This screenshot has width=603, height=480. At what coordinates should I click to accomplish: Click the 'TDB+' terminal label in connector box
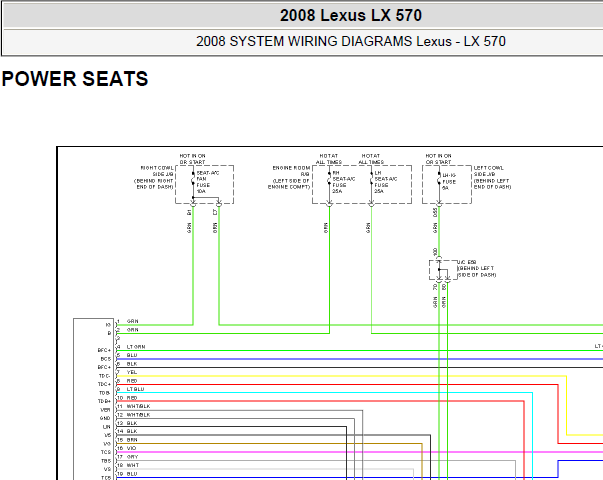104,402
